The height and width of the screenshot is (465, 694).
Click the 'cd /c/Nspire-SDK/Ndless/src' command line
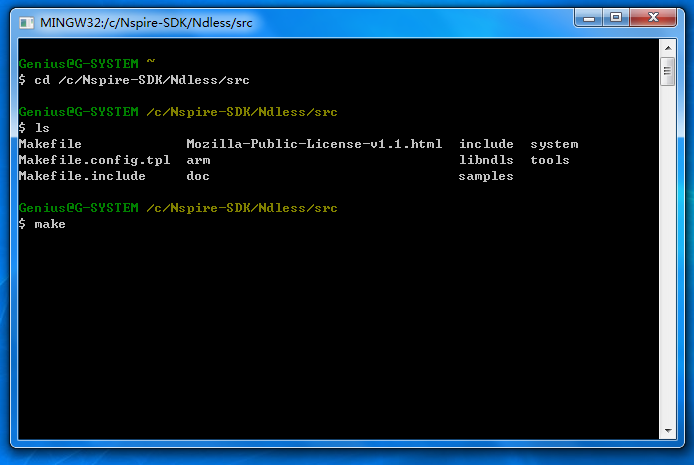pos(134,80)
